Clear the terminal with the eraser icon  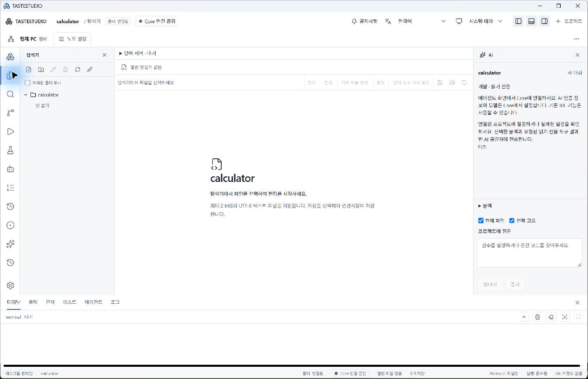tap(551, 317)
